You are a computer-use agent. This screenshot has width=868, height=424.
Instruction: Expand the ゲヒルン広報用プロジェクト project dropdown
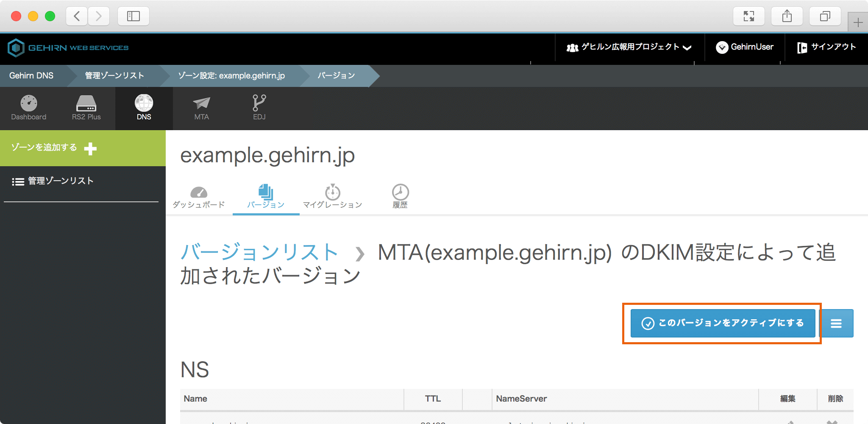629,47
